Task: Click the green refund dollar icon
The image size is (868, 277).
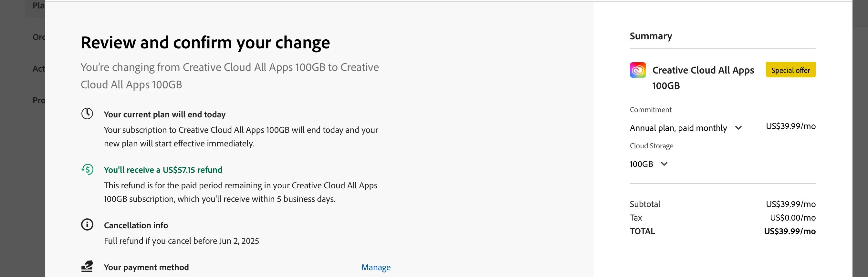Action: pos(87,169)
